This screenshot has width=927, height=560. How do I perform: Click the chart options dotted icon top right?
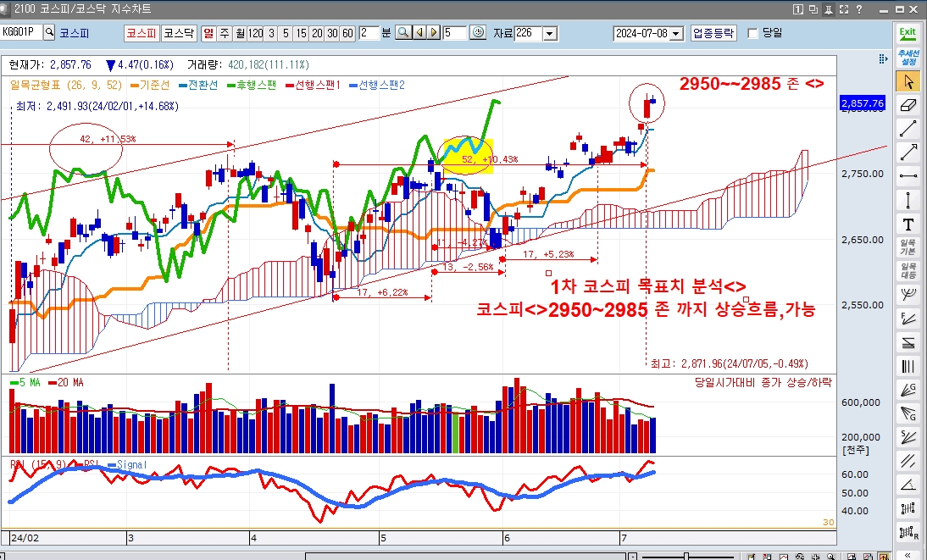[883, 58]
